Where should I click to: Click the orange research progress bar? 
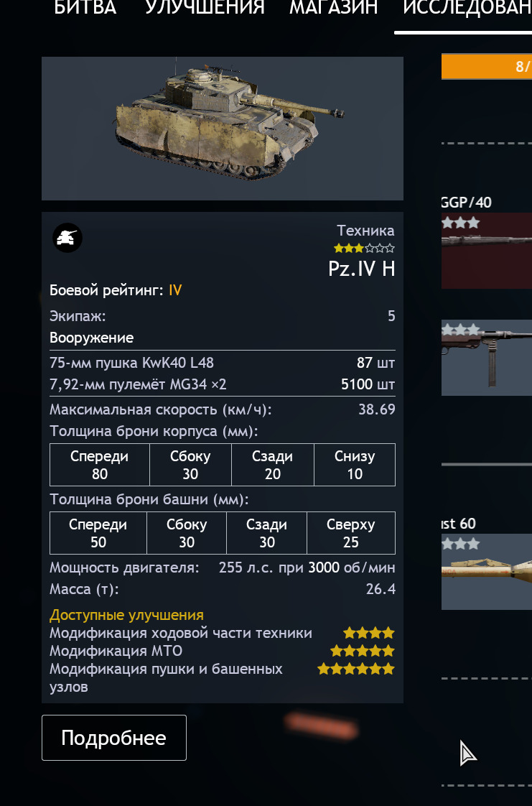click(x=487, y=66)
